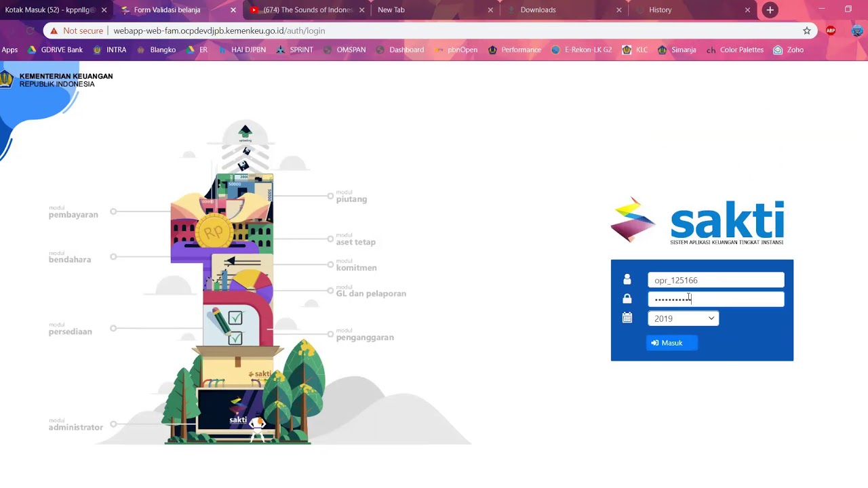The height and width of the screenshot is (488, 868).
Task: Open the E-Rekon-LK G2 bookmark
Action: coord(582,49)
